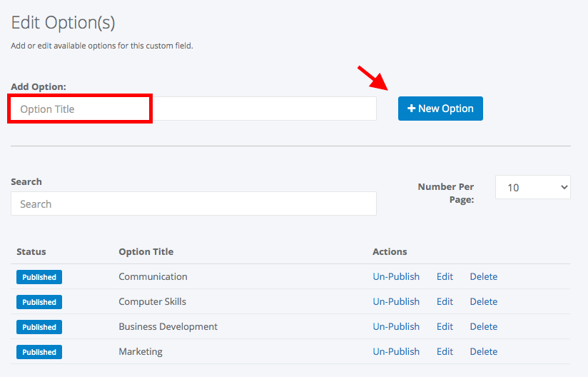Click into the Search field

coord(193,203)
